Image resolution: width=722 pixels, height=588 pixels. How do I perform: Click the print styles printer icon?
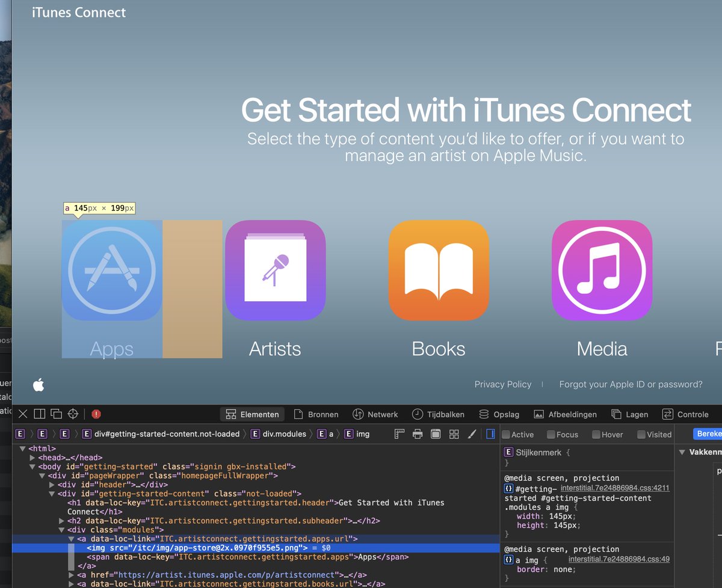pos(418,433)
